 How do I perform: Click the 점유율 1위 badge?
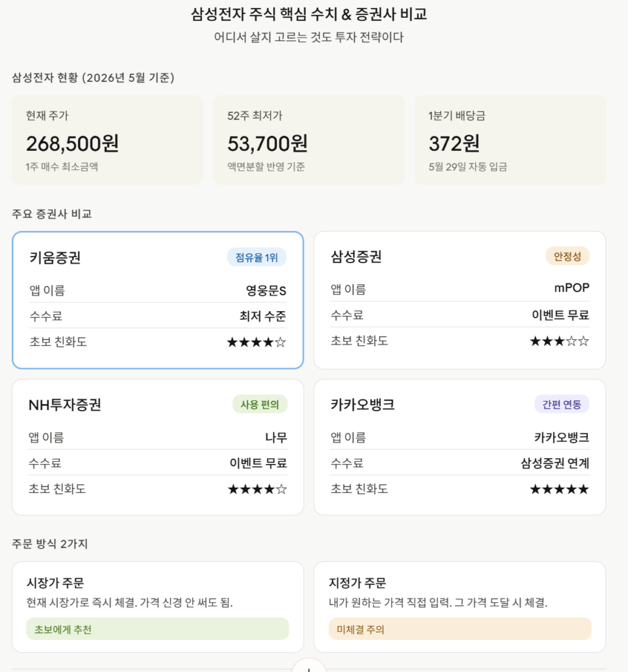click(257, 257)
